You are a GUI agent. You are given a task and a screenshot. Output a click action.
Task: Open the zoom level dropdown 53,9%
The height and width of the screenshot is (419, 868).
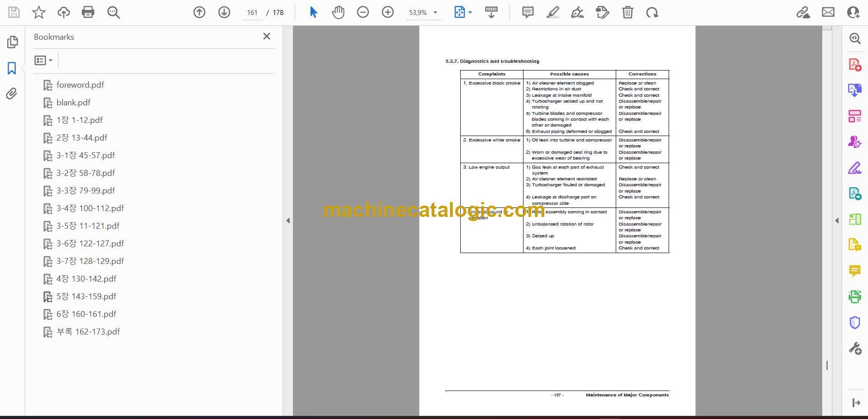pos(424,13)
